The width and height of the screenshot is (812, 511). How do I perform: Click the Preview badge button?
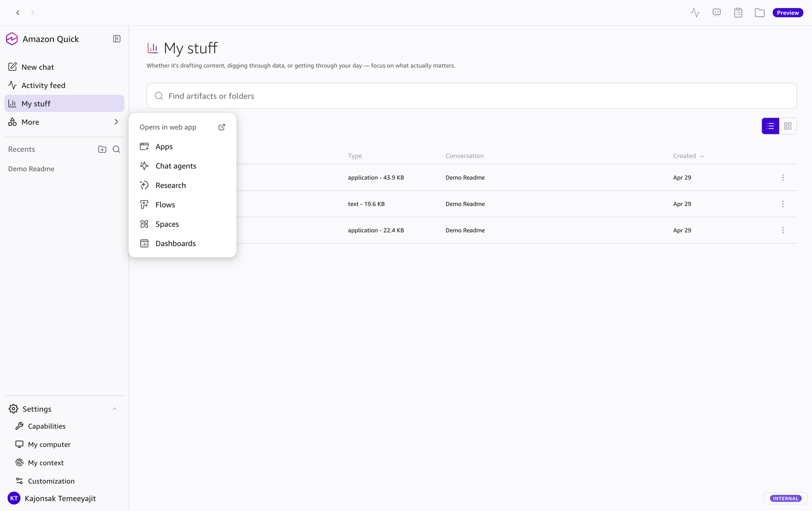[788, 13]
